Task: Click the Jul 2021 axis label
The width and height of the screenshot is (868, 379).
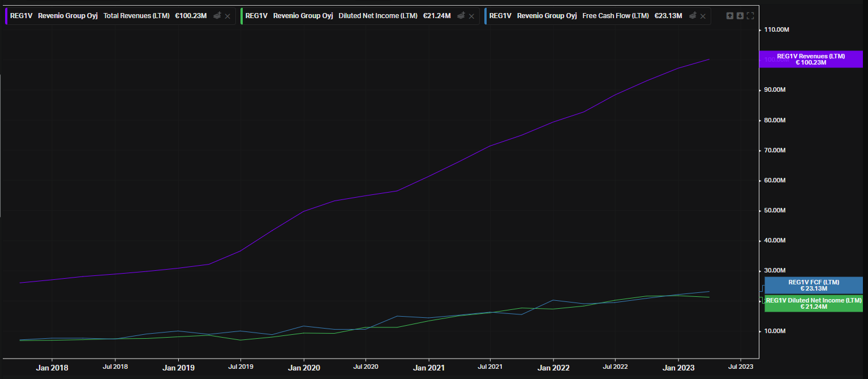Action: (x=489, y=367)
